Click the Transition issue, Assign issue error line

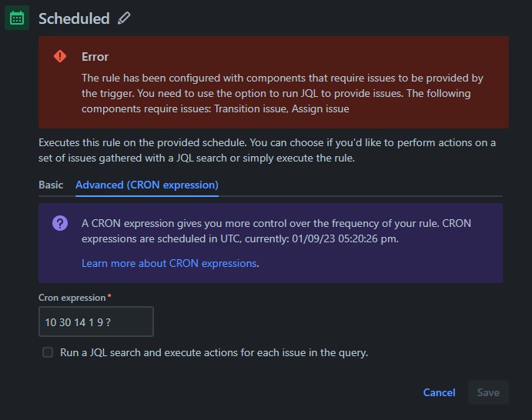coord(216,108)
